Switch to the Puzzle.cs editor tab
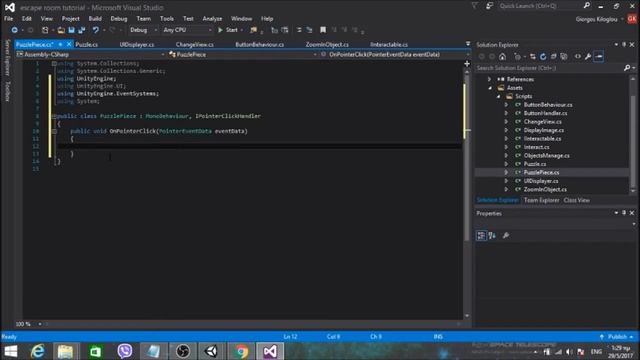The height and width of the screenshot is (360, 640). [x=87, y=44]
